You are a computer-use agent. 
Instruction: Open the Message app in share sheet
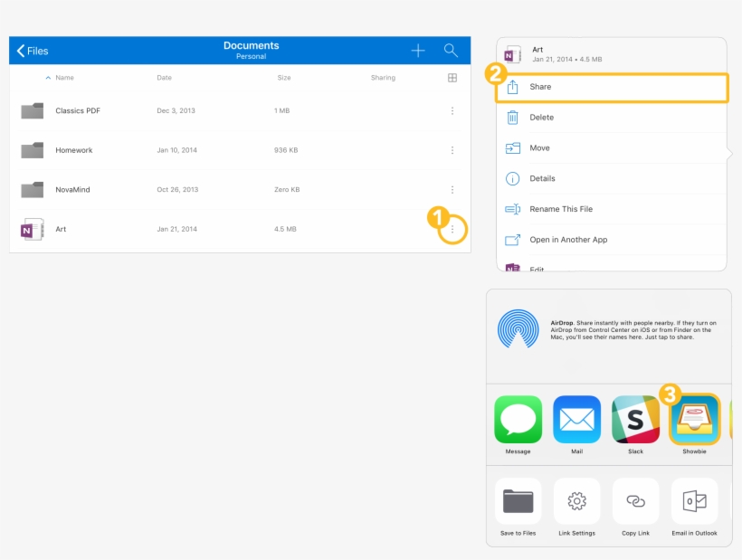tap(518, 421)
